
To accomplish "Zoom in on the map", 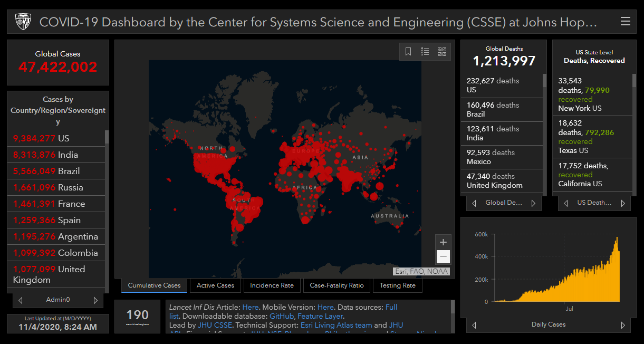I will tap(443, 242).
